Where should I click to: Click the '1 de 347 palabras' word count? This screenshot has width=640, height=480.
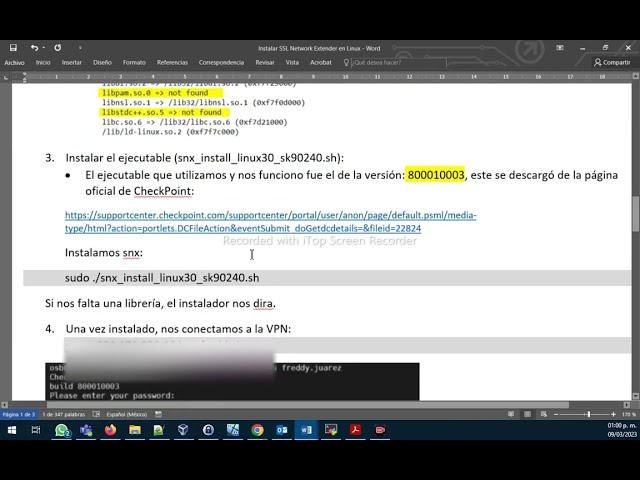coord(64,414)
